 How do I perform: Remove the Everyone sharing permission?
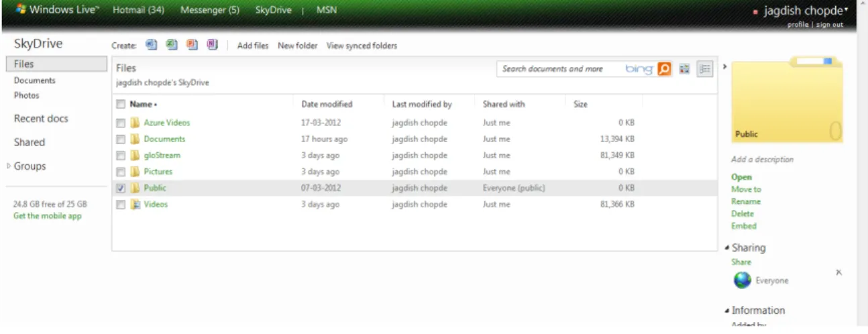pyautogui.click(x=838, y=272)
